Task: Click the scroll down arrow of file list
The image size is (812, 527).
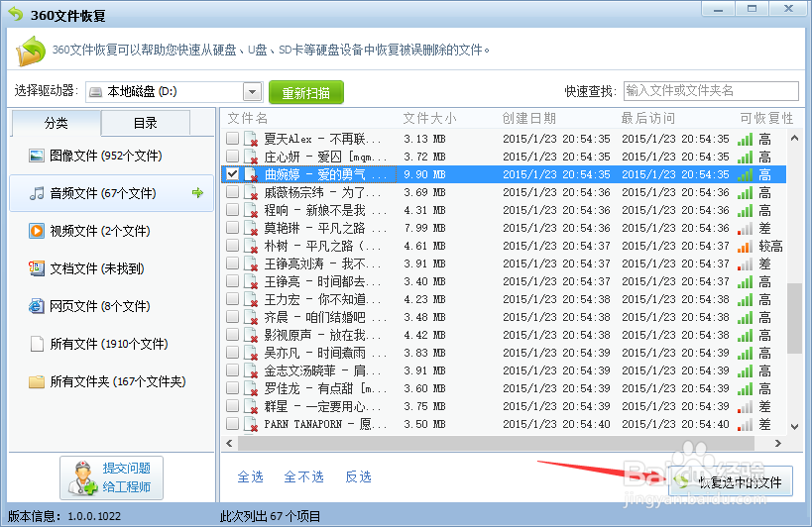Action: pyautogui.click(x=794, y=427)
